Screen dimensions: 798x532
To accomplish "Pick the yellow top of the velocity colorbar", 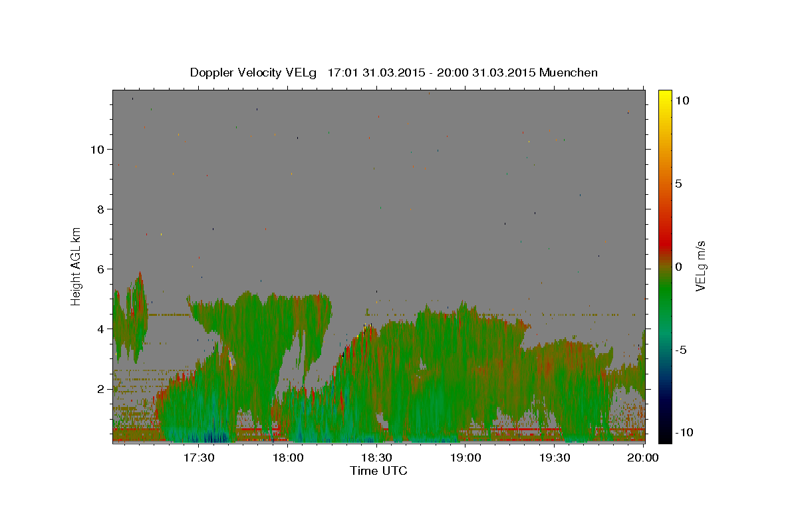I will click(x=664, y=96).
